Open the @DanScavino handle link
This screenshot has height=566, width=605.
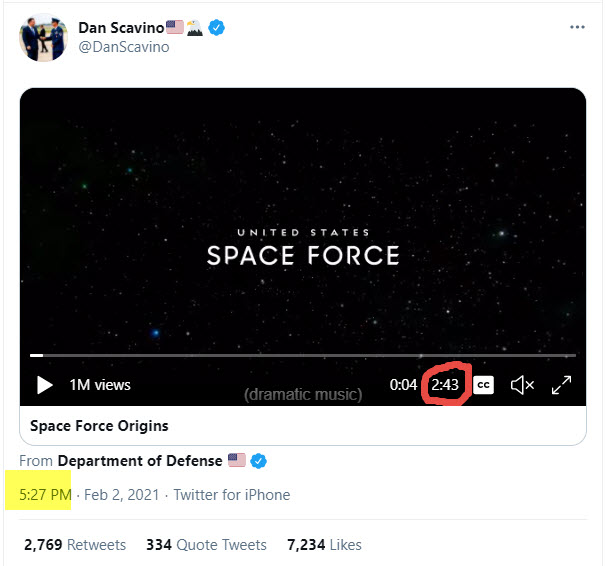(x=124, y=47)
